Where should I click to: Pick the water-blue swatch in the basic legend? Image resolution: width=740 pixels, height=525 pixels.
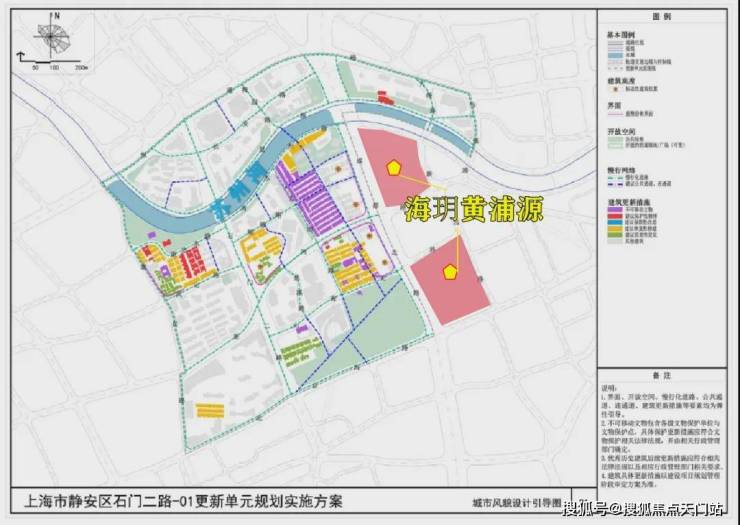(615, 55)
